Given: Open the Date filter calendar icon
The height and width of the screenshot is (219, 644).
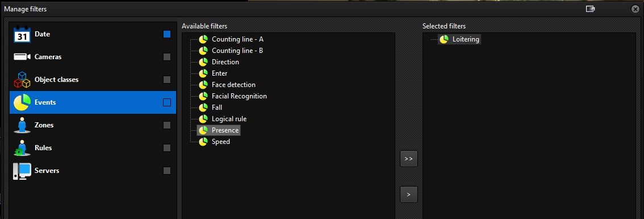Looking at the screenshot, I should [x=22, y=35].
